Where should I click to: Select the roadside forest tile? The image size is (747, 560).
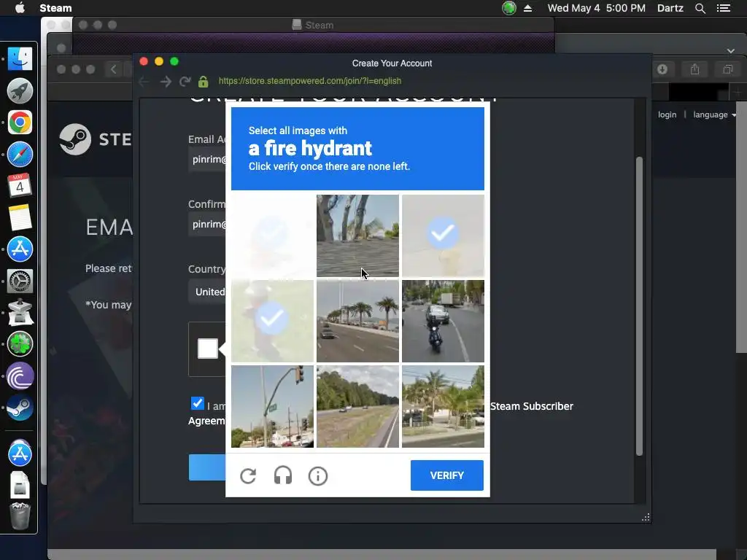coord(357,406)
